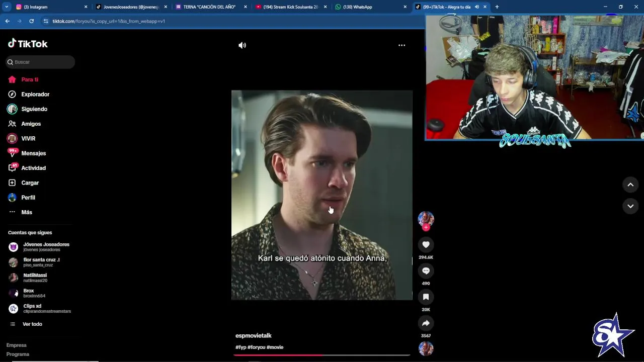
Task: Pause the playing TikTok video
Action: pyautogui.click(x=322, y=195)
